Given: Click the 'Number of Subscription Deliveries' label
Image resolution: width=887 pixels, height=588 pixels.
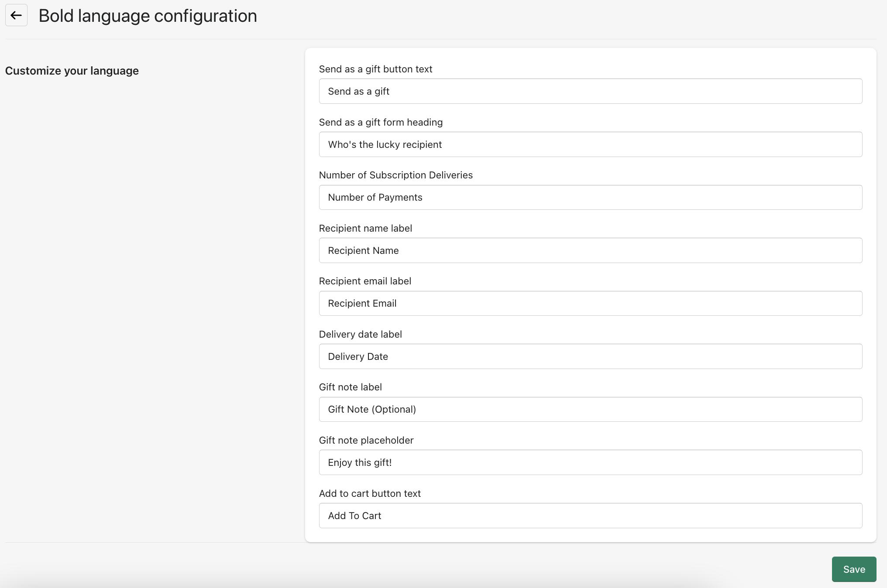Looking at the screenshot, I should 395,175.
